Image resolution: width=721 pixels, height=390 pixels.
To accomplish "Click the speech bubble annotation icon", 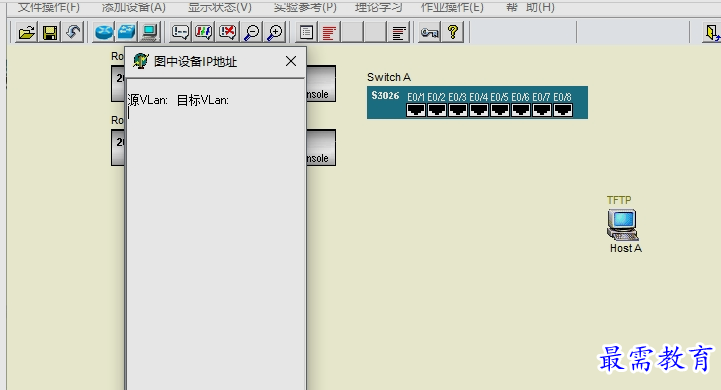I will point(180,33).
